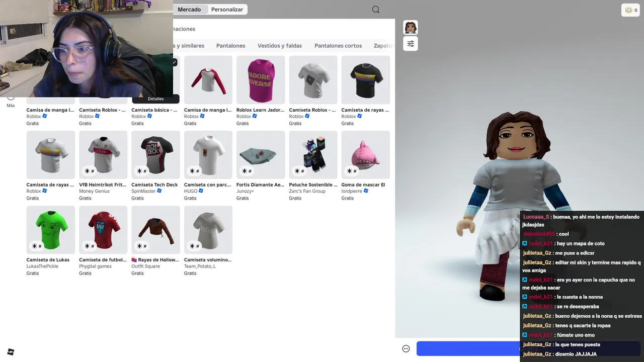Select the avatar headshot icon
The height and width of the screenshot is (362, 644).
click(411, 28)
